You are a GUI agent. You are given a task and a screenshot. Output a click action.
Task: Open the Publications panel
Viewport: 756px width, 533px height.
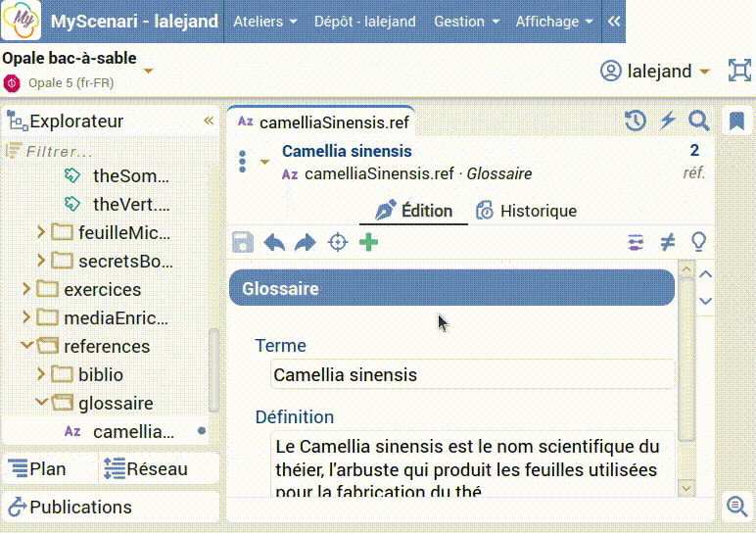tap(71, 507)
